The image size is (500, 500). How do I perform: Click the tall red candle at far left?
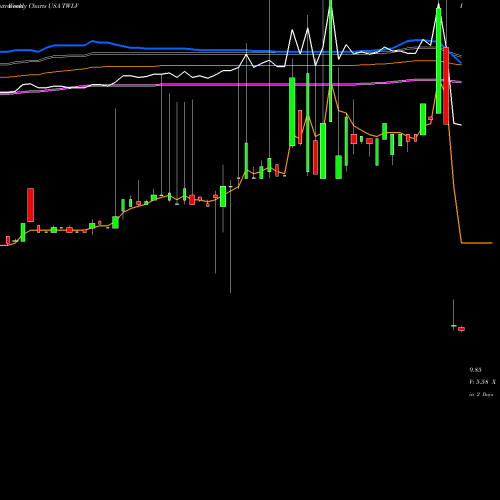[30, 205]
